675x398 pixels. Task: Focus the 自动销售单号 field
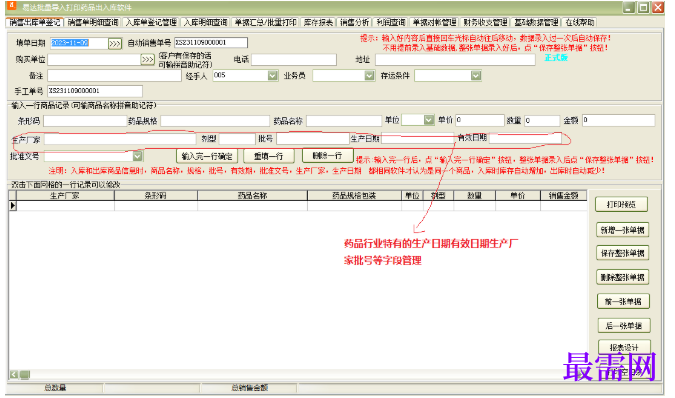(211, 43)
